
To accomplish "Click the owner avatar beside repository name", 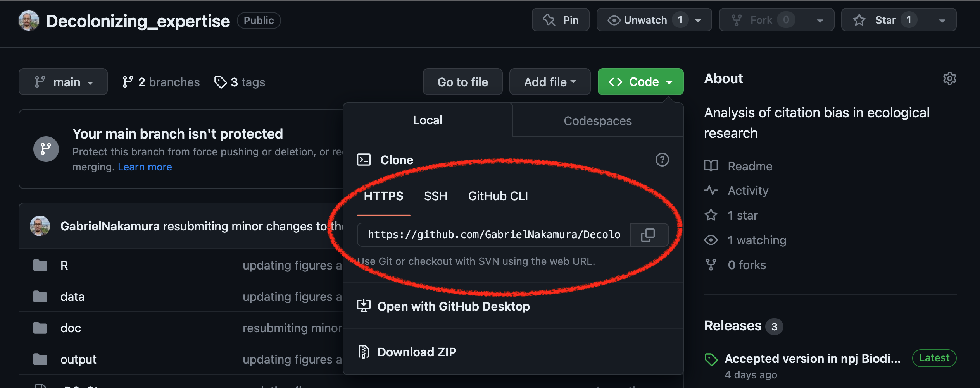I will click(29, 21).
